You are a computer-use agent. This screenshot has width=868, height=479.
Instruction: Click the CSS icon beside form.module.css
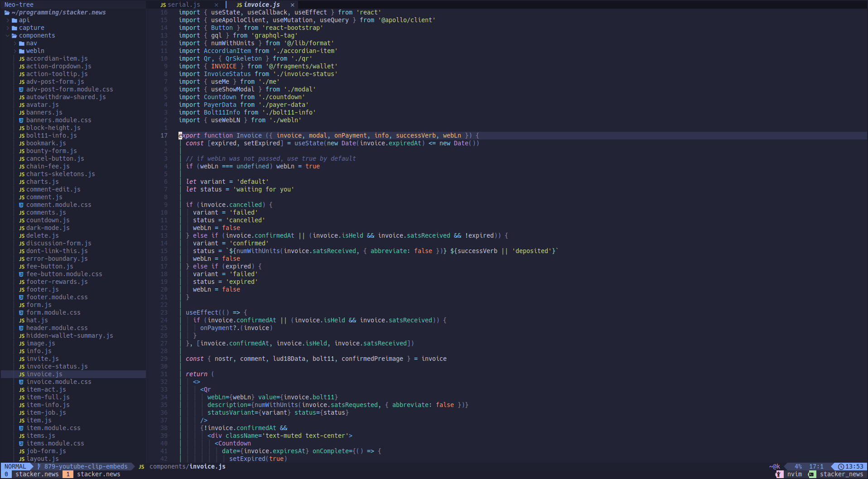(x=21, y=313)
